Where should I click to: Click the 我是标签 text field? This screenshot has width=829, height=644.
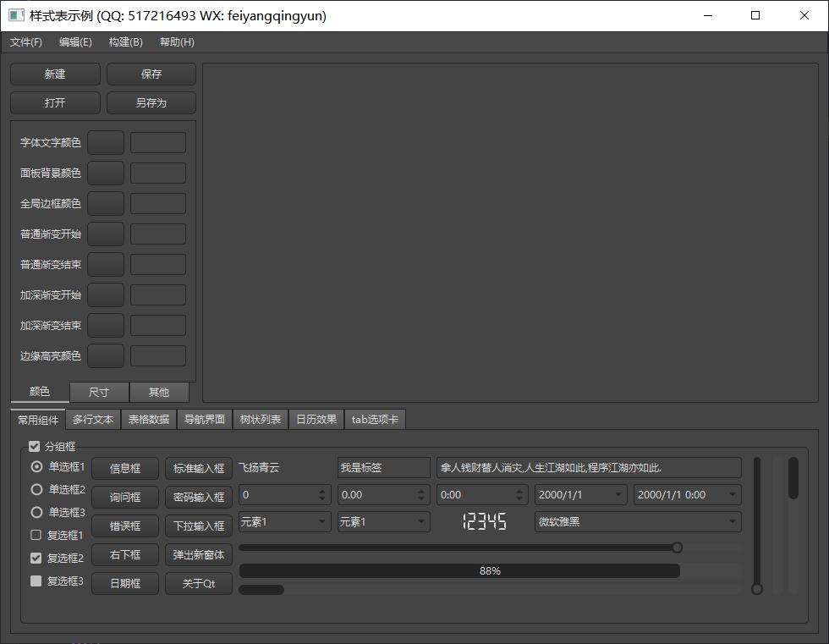383,468
